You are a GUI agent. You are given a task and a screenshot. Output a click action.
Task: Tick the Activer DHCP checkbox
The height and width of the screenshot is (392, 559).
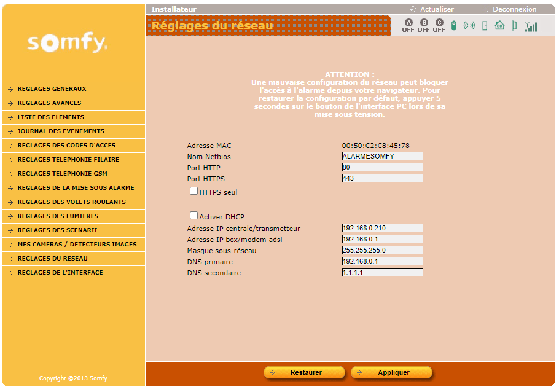click(193, 216)
